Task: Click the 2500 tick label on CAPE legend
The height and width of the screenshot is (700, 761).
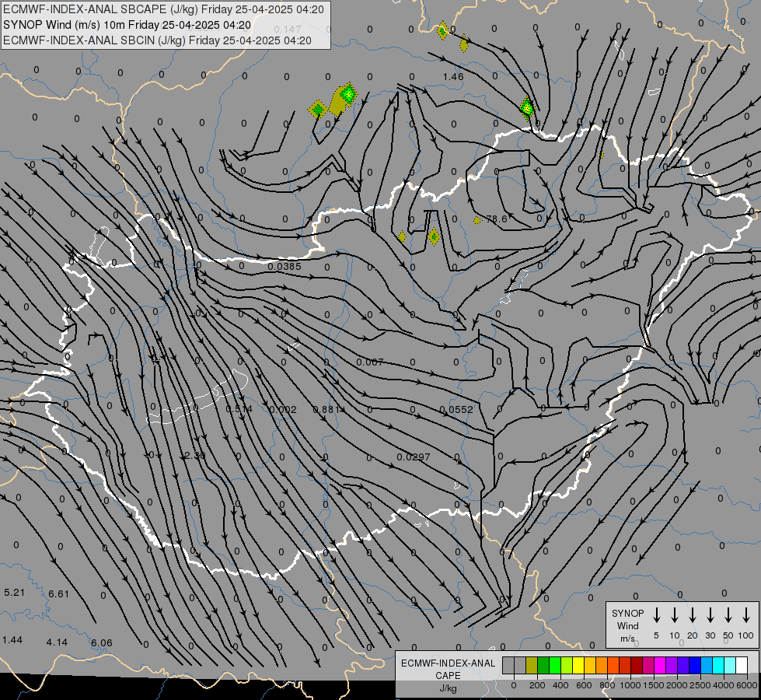Action: [x=701, y=685]
